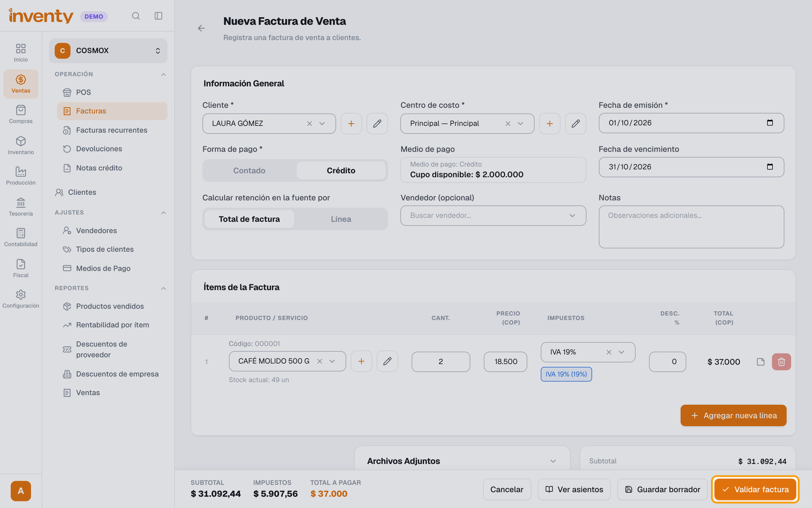
Task: Open Devoluciones menu item
Action: 112,149
